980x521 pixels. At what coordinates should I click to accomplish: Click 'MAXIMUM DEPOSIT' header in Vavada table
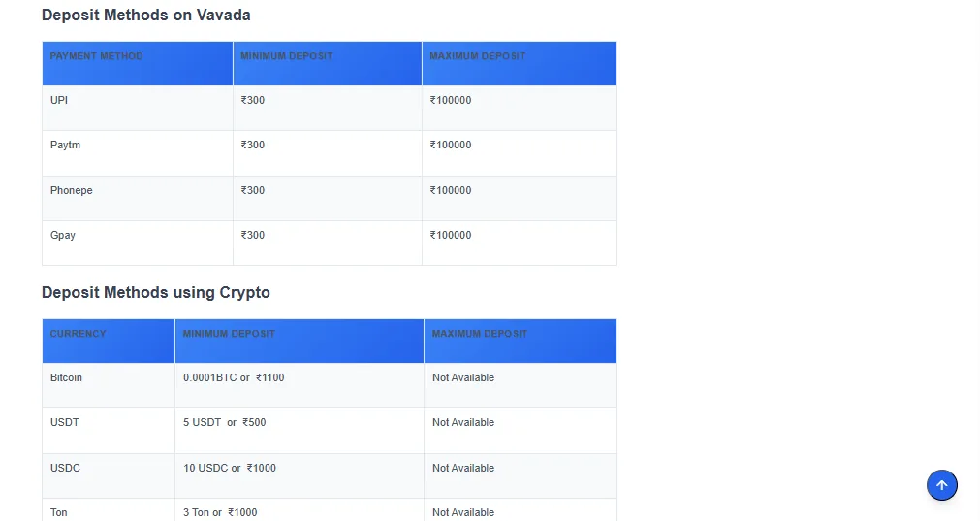[520, 63]
